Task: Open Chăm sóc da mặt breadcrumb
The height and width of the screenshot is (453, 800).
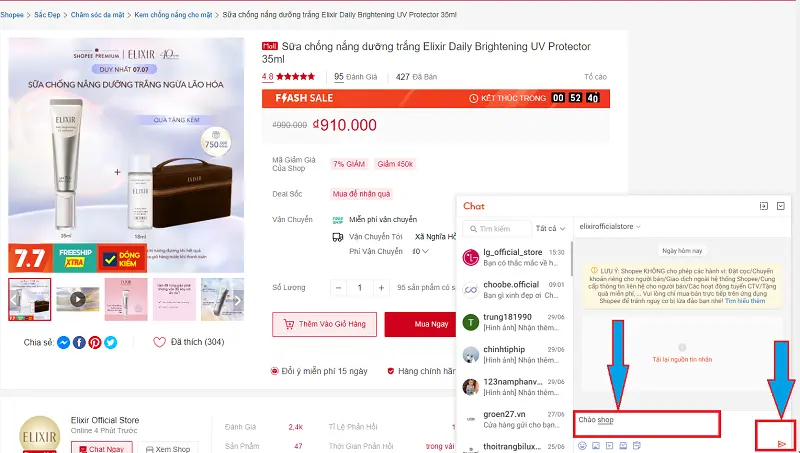Action: coord(97,15)
